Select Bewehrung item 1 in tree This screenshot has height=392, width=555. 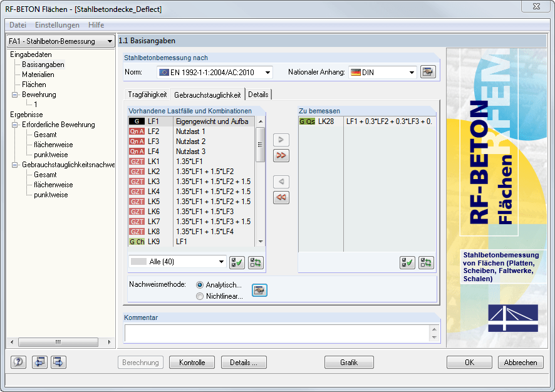coord(36,105)
